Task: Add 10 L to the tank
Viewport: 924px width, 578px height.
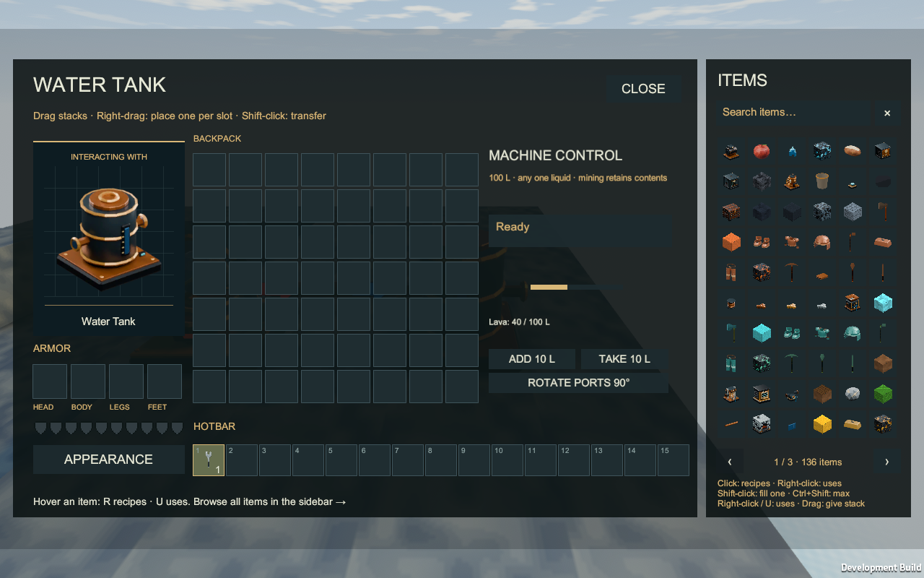Action: pyautogui.click(x=532, y=359)
